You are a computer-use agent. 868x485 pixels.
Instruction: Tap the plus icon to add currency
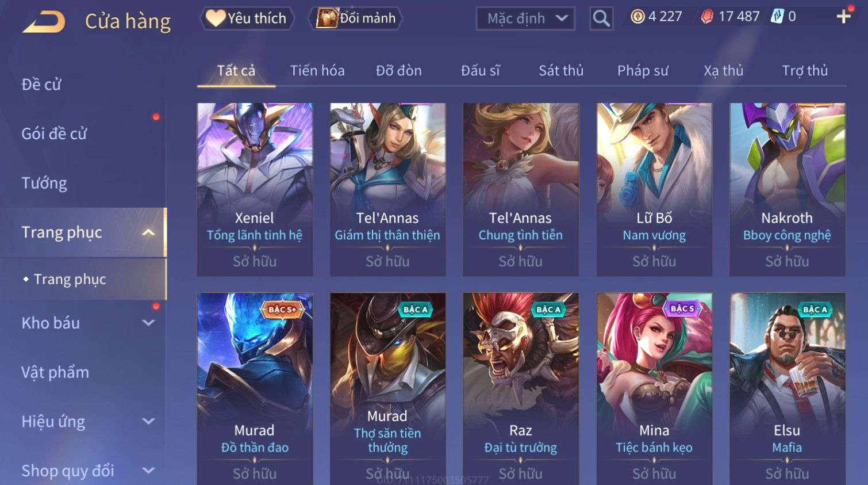pyautogui.click(x=843, y=17)
